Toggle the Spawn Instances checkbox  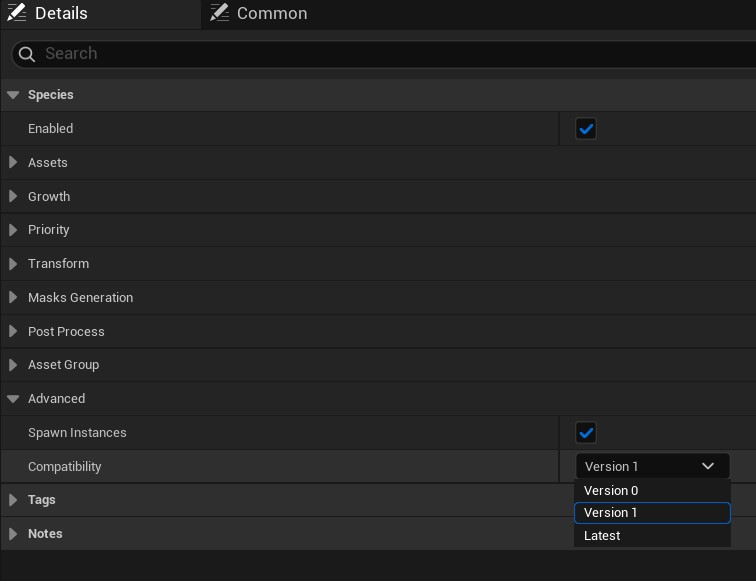point(586,433)
